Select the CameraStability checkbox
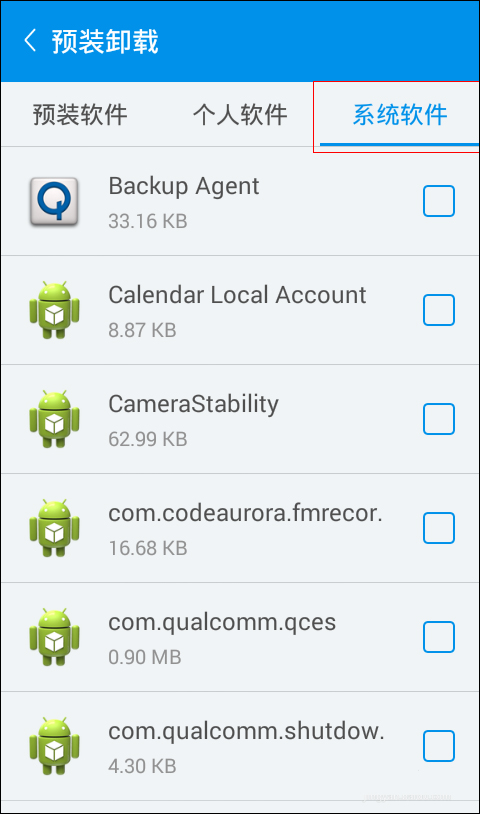This screenshot has height=814, width=480. tap(439, 419)
